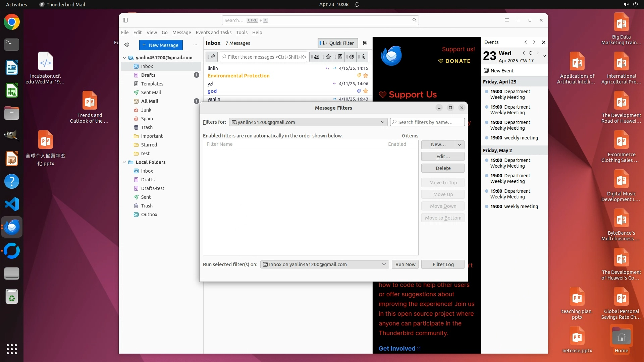644x362 pixels.
Task: Toggle the Spaces toolbar icon
Action: pos(125,20)
